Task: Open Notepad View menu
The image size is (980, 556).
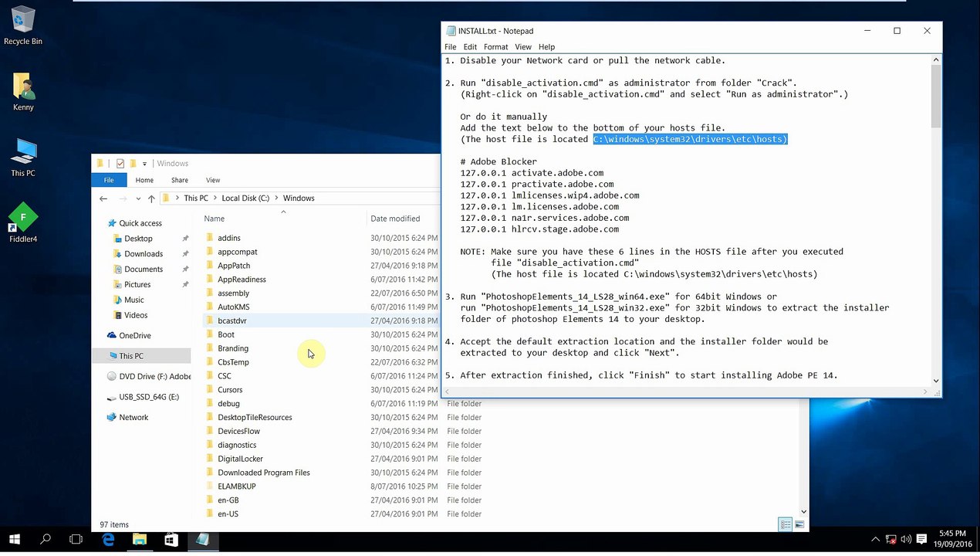Action: pos(523,47)
